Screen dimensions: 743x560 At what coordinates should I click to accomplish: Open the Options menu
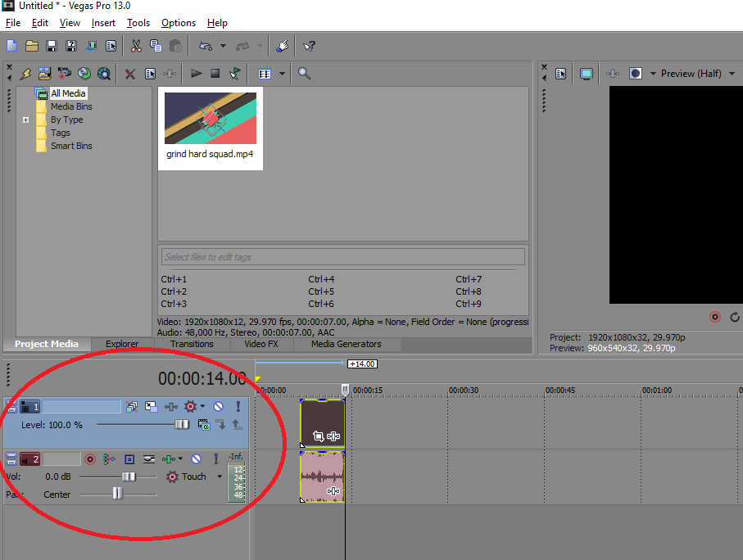click(178, 22)
